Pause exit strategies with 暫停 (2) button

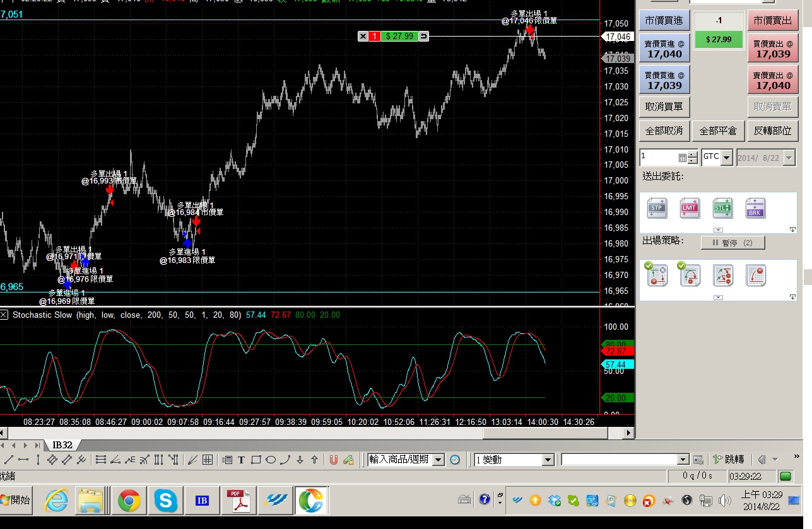733,243
